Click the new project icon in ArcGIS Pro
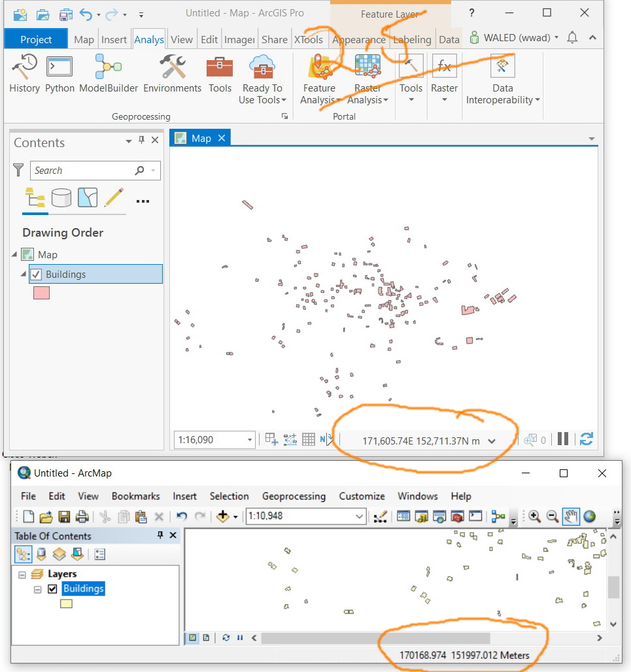 pos(20,14)
